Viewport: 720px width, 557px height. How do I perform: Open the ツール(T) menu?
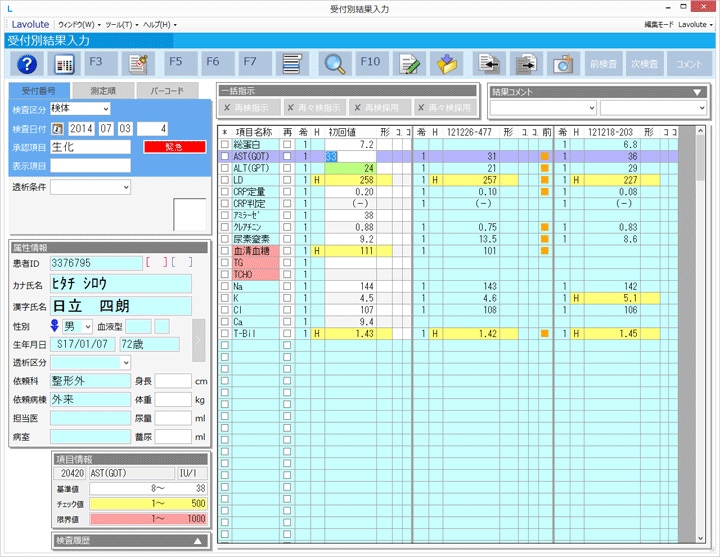[120, 23]
